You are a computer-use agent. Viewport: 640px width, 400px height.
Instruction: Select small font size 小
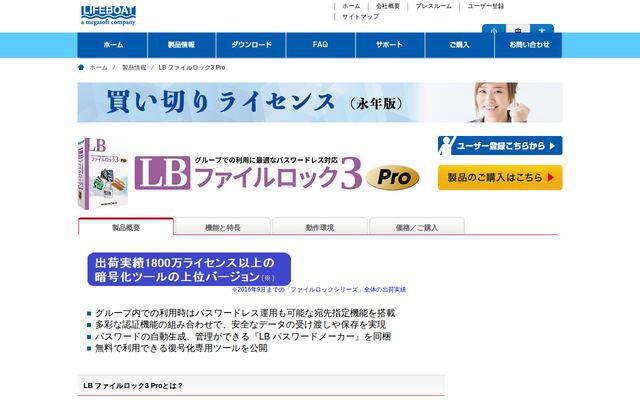(494, 30)
